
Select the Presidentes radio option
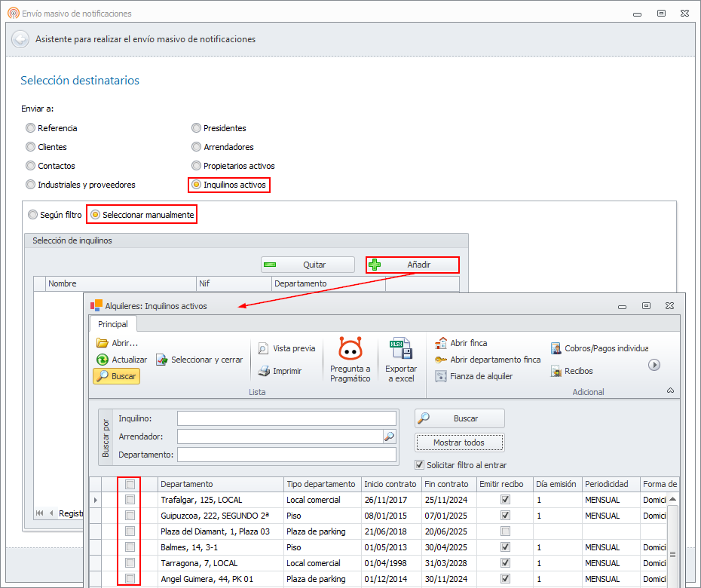point(197,128)
